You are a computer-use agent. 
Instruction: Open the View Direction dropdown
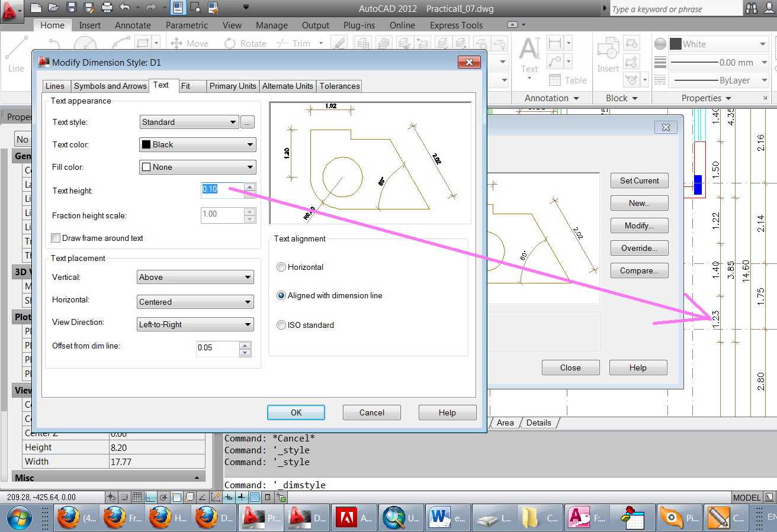[195, 324]
